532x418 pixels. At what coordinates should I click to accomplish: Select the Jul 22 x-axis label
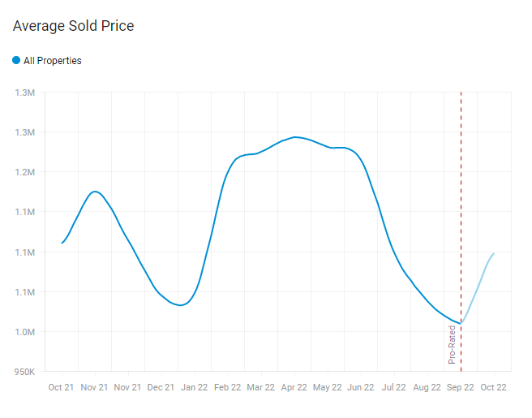(394, 387)
